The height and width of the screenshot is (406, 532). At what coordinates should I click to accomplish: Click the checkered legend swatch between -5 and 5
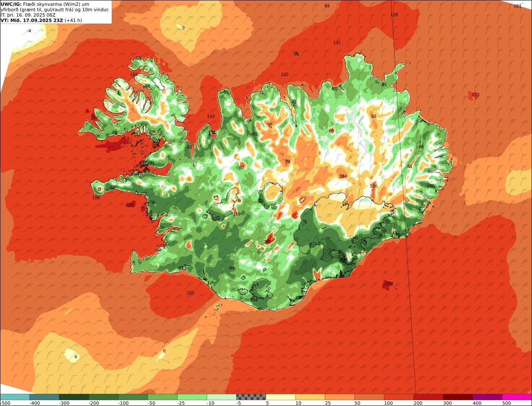(251, 397)
